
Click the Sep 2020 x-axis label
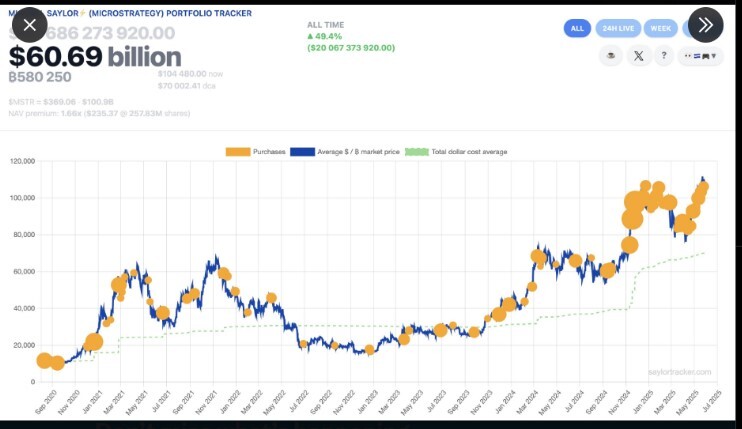click(x=46, y=402)
